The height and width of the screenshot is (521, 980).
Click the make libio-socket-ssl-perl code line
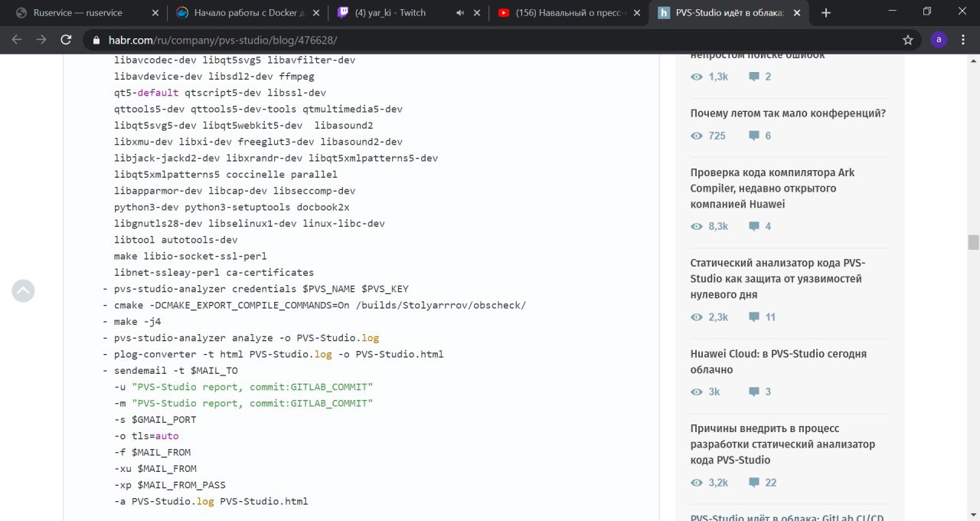click(x=190, y=256)
